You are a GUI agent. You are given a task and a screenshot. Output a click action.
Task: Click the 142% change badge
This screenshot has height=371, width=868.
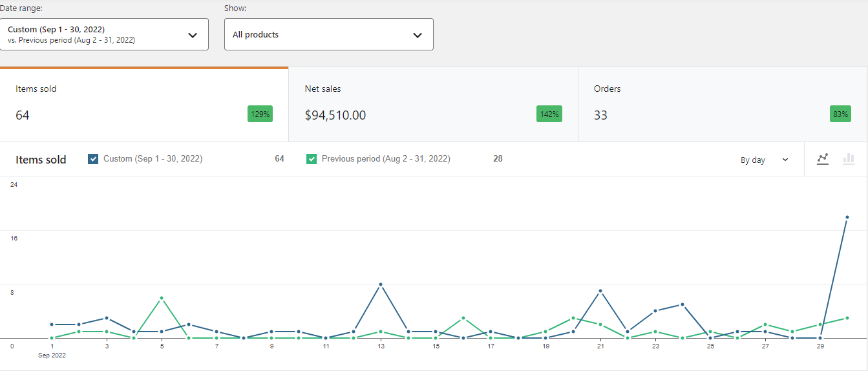click(549, 114)
